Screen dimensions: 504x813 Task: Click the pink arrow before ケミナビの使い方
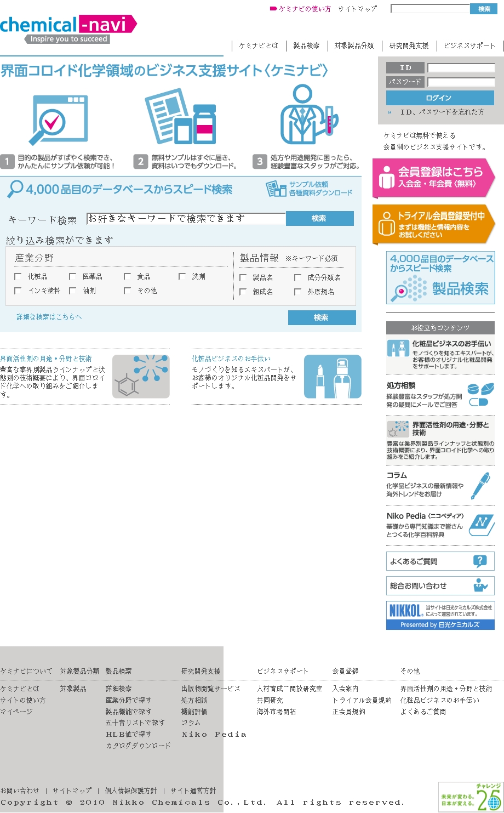tap(273, 9)
